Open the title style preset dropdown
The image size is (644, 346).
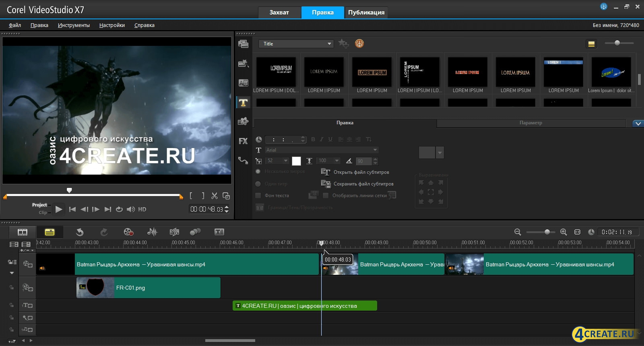[440, 152]
